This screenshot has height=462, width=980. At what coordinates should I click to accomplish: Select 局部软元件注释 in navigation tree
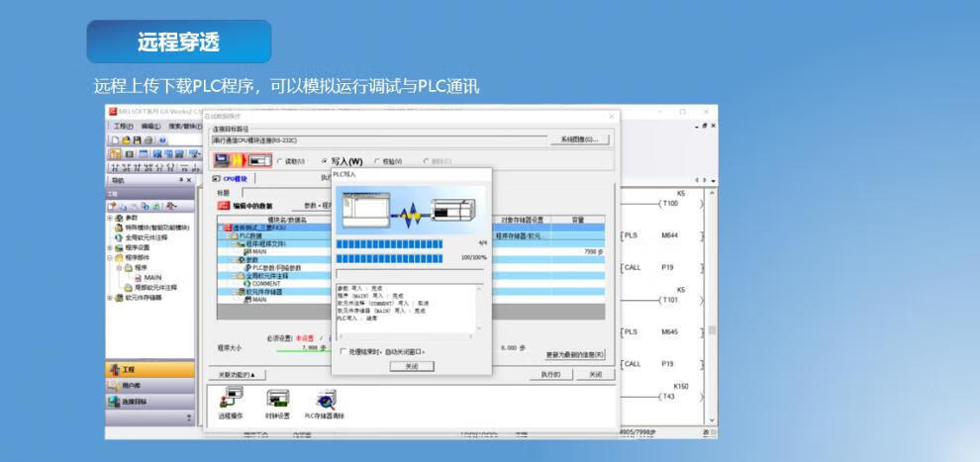coord(155,288)
